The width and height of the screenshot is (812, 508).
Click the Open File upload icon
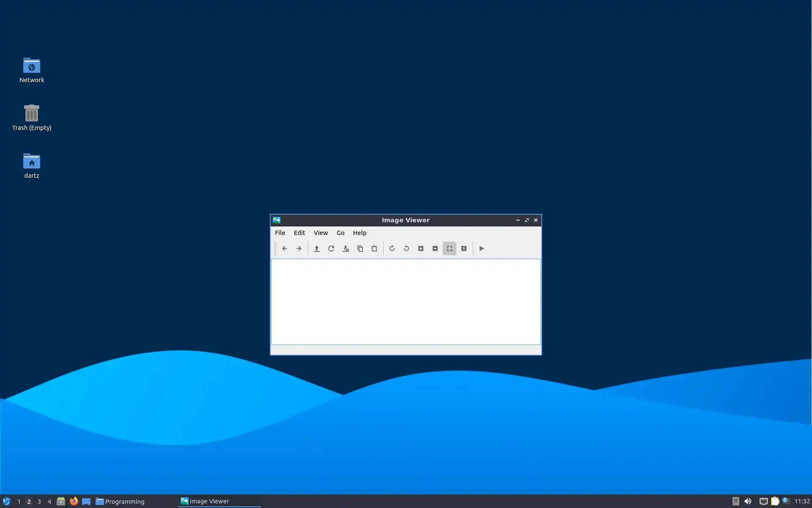point(317,248)
